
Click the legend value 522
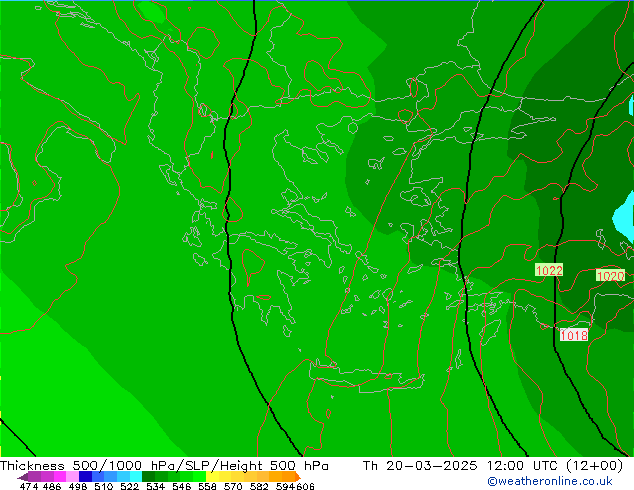pos(130,486)
